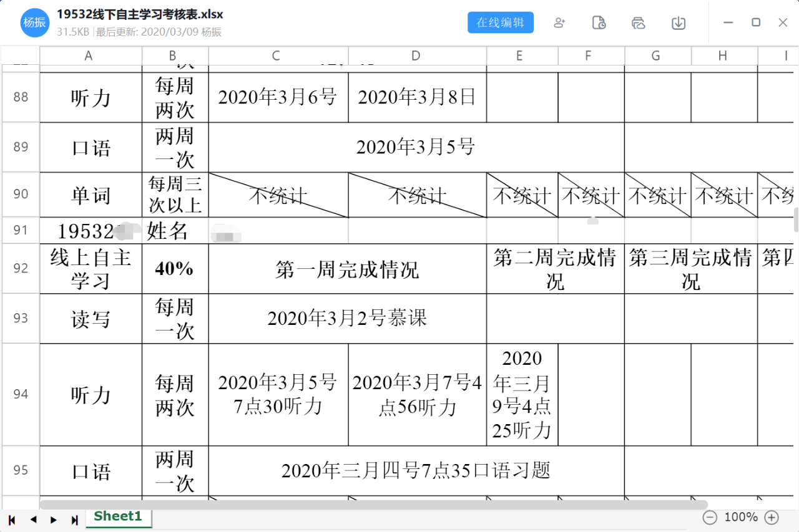Go to the previous sheet arrow
This screenshot has height=532, width=799.
pos(33,520)
